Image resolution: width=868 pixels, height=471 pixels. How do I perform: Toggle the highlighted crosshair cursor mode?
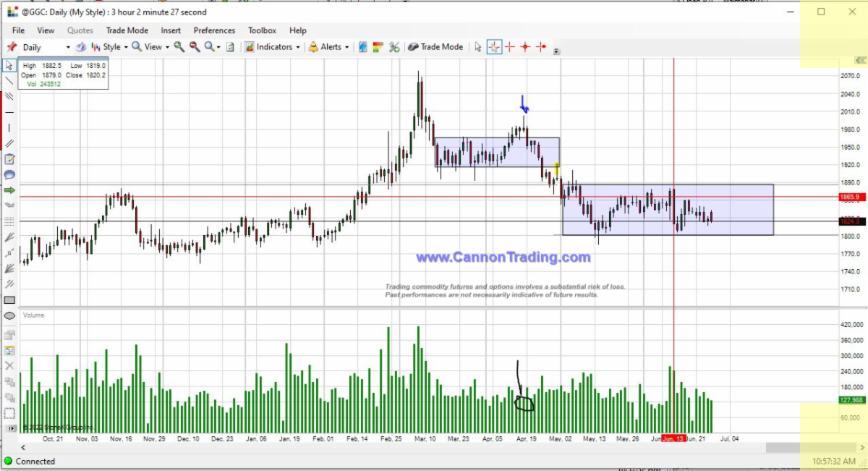494,47
